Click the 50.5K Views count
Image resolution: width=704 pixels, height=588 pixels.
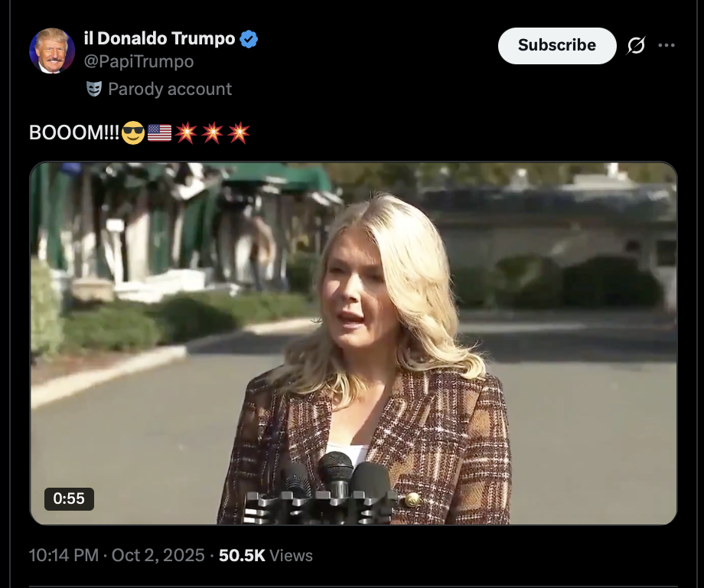tap(266, 556)
